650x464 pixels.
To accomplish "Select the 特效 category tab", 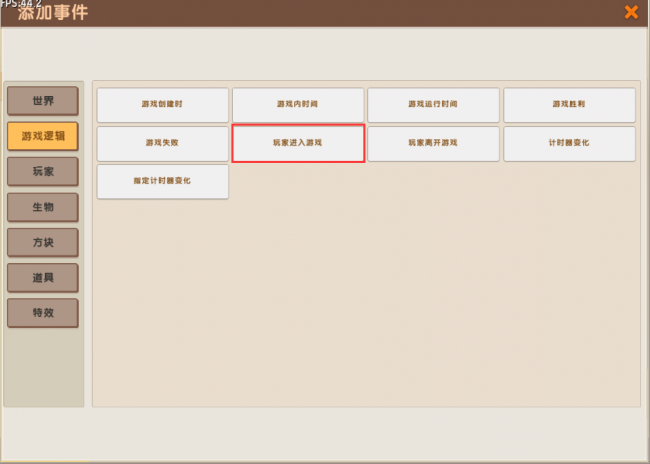I will point(43,313).
